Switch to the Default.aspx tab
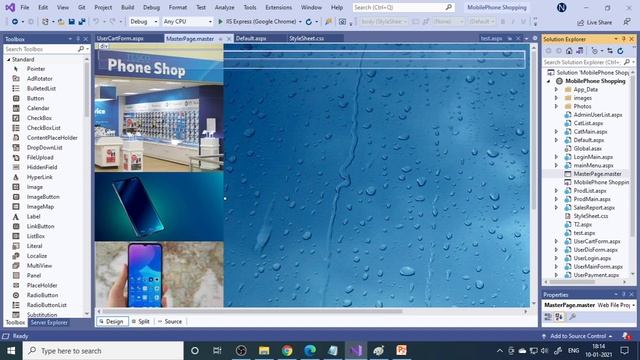Viewport: 640px width, 360px height. point(251,38)
